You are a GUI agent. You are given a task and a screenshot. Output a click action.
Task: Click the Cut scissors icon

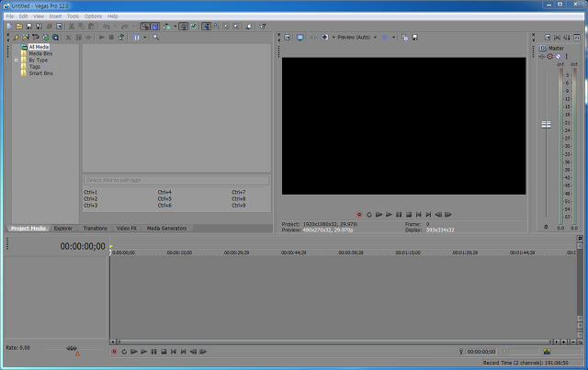72,27
